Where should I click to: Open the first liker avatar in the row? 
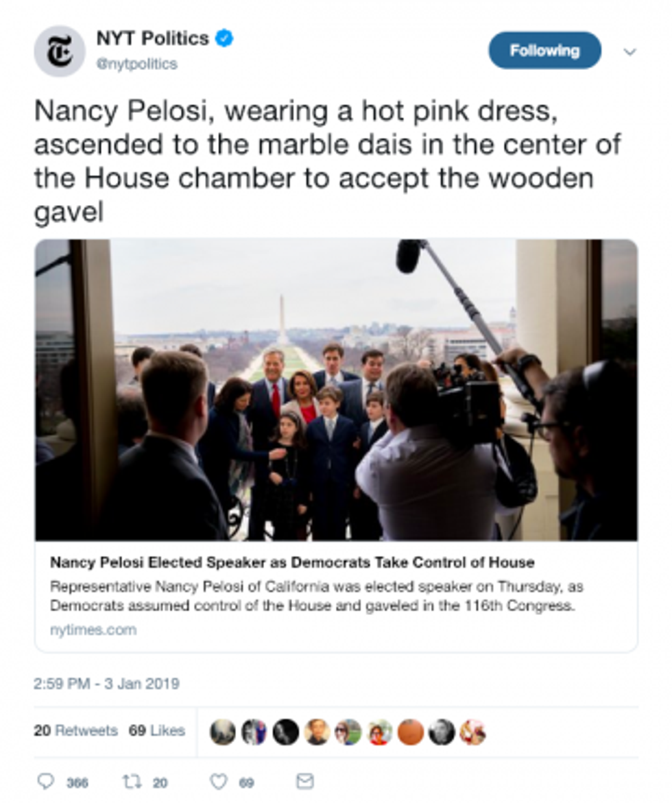point(223,732)
